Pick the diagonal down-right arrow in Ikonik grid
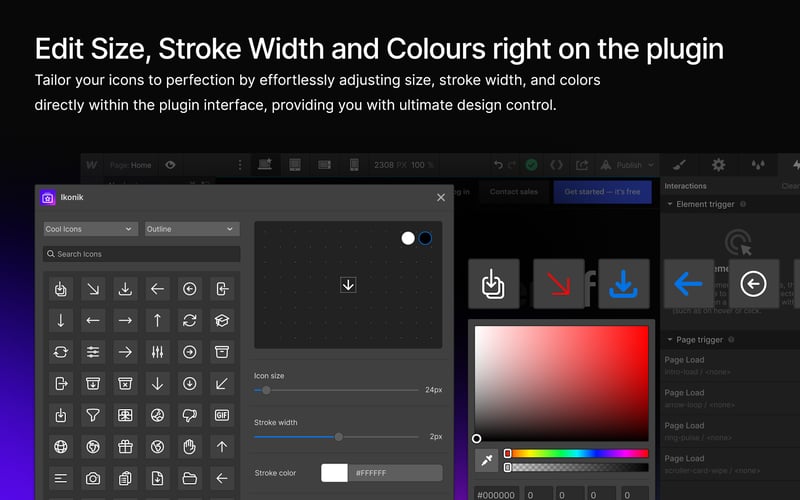 click(x=93, y=289)
